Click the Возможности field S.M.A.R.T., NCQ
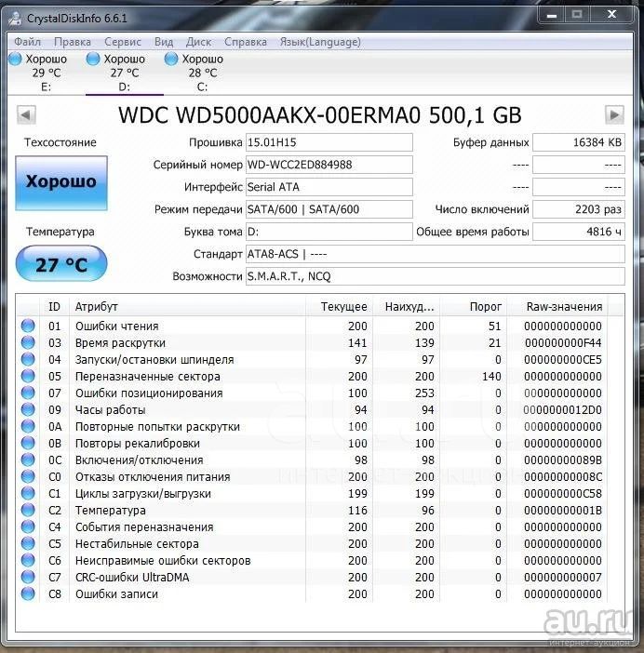This screenshot has width=644, height=653. 436,276
